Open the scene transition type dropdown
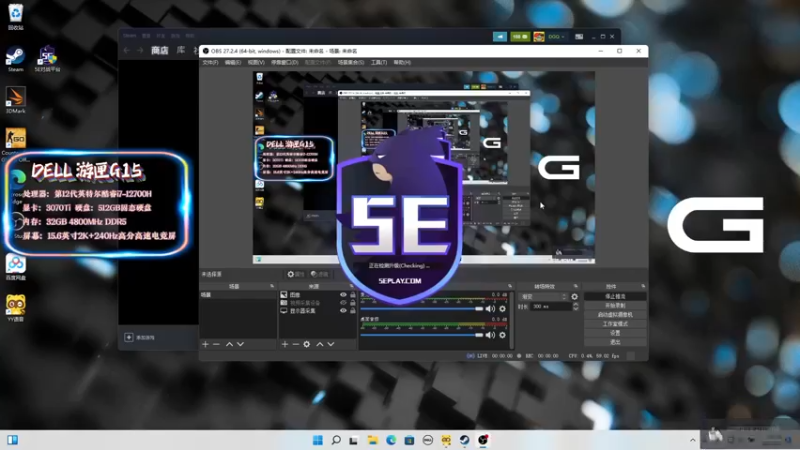 coord(543,296)
